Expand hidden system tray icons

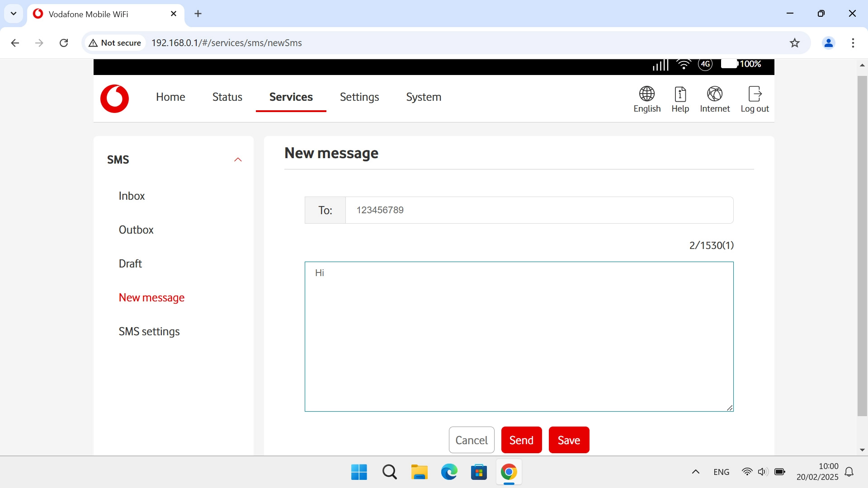(x=695, y=472)
